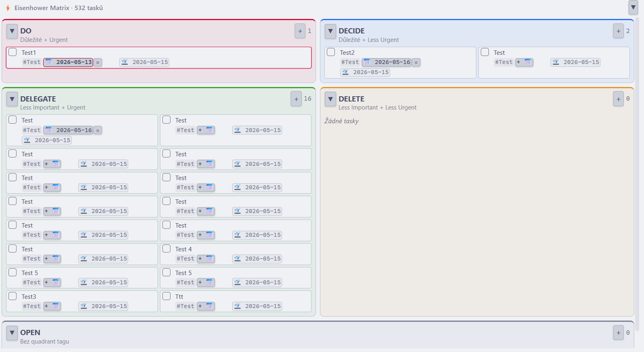644x352 pixels.
Task: Select the Test 4 task title
Action: coord(183,249)
